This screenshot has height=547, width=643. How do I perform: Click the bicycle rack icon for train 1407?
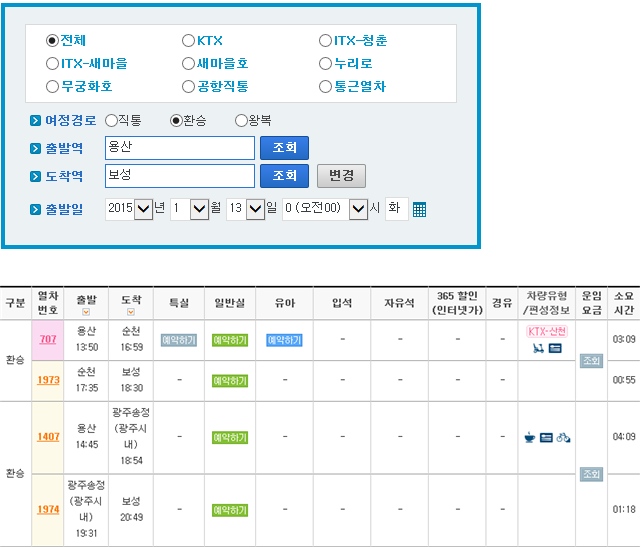point(563,437)
